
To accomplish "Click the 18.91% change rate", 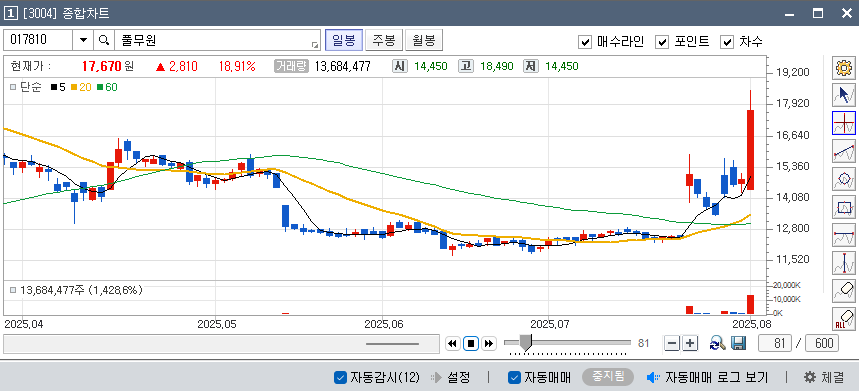I will point(237,67).
